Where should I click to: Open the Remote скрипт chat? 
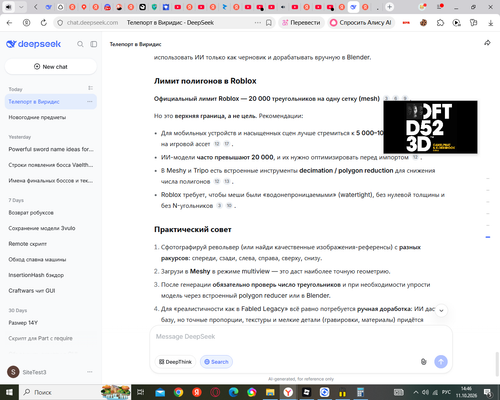click(51, 244)
